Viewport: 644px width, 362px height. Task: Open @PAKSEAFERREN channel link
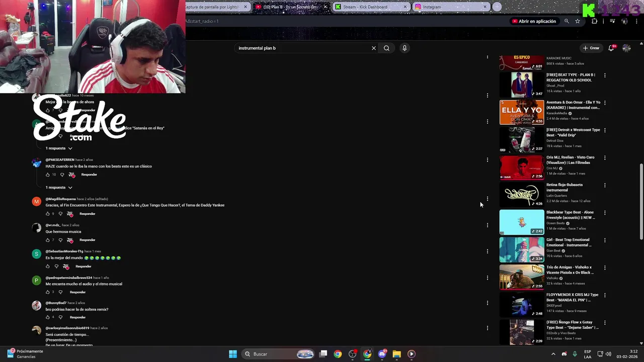(60, 160)
